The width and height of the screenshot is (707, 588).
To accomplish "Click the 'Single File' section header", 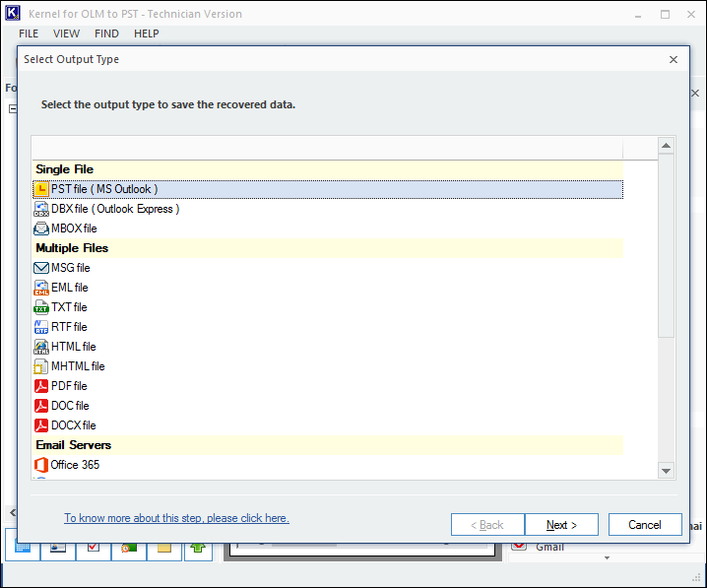I will [328, 169].
